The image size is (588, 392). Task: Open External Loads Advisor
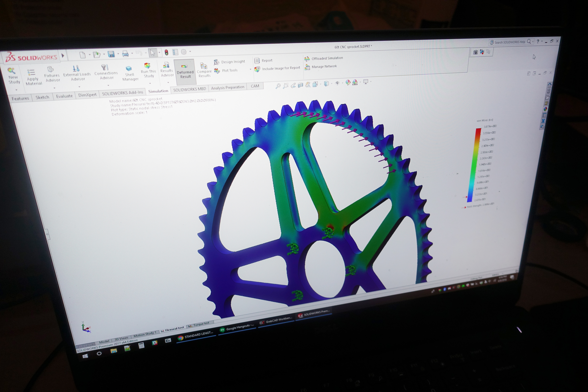[x=77, y=73]
